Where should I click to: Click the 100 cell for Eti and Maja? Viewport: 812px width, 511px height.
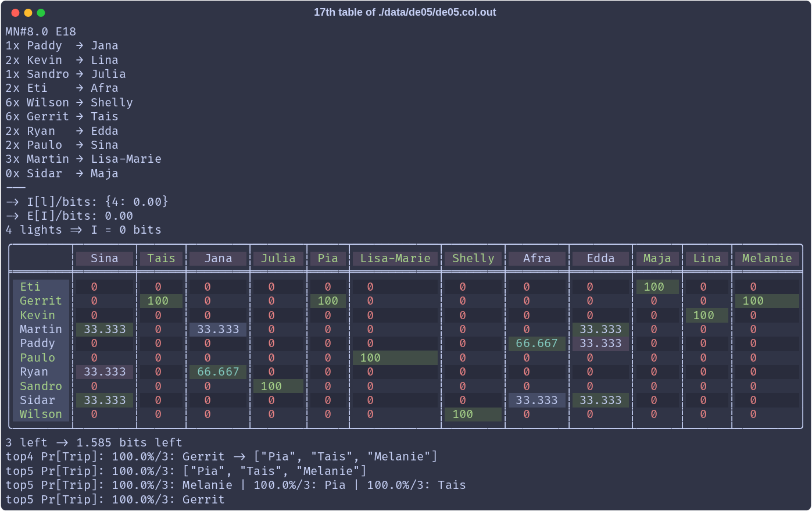click(657, 287)
